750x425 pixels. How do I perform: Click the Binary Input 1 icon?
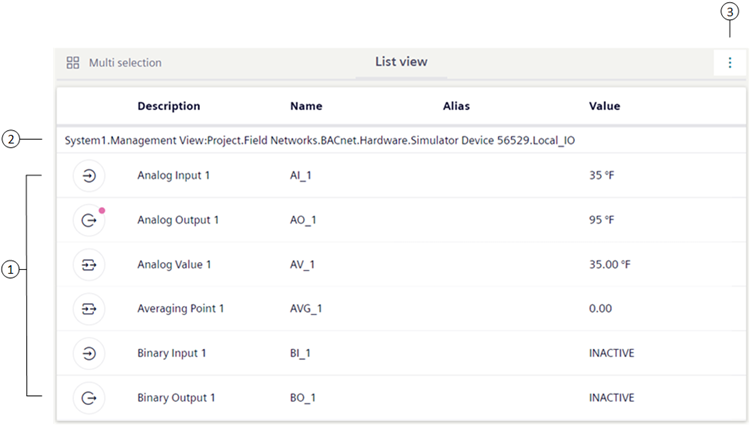89,353
